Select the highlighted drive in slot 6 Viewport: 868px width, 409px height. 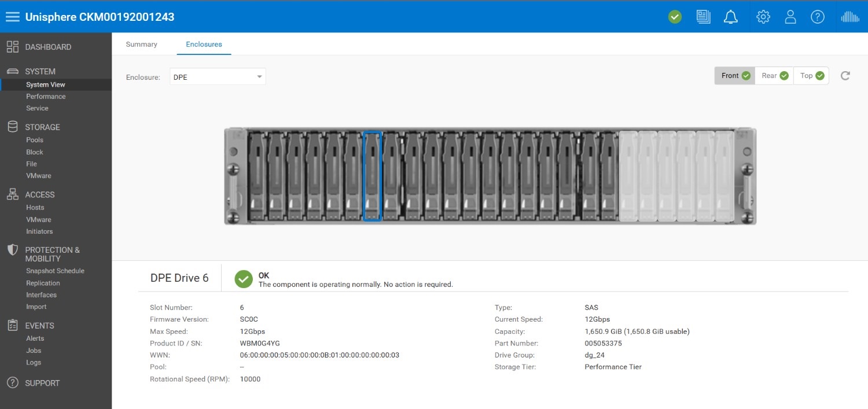pos(372,176)
